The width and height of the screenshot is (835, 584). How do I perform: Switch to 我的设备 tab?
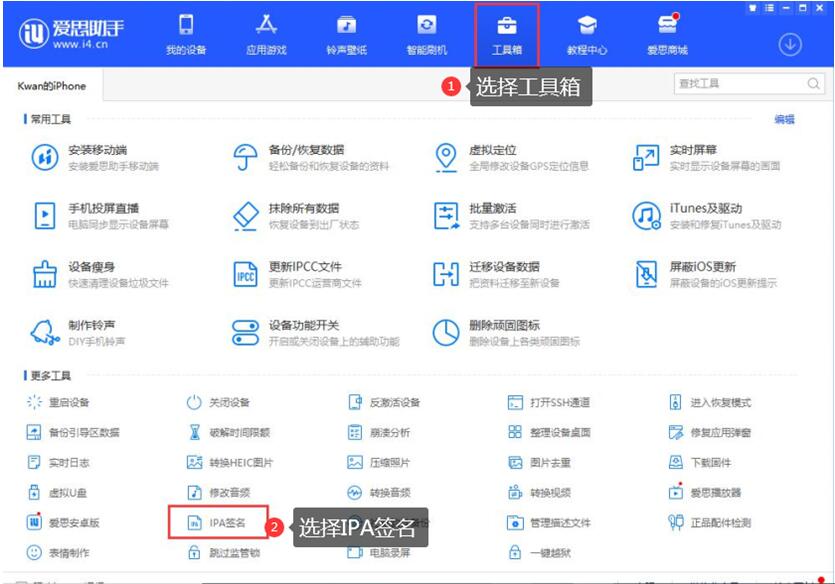point(186,34)
